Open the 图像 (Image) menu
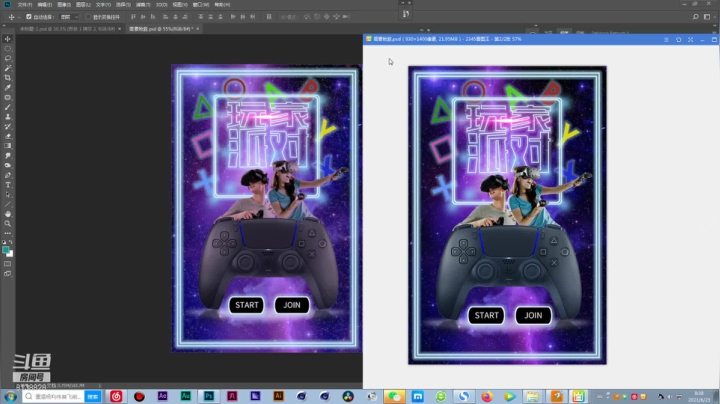This screenshot has height=404, width=720. pyautogui.click(x=64, y=5)
